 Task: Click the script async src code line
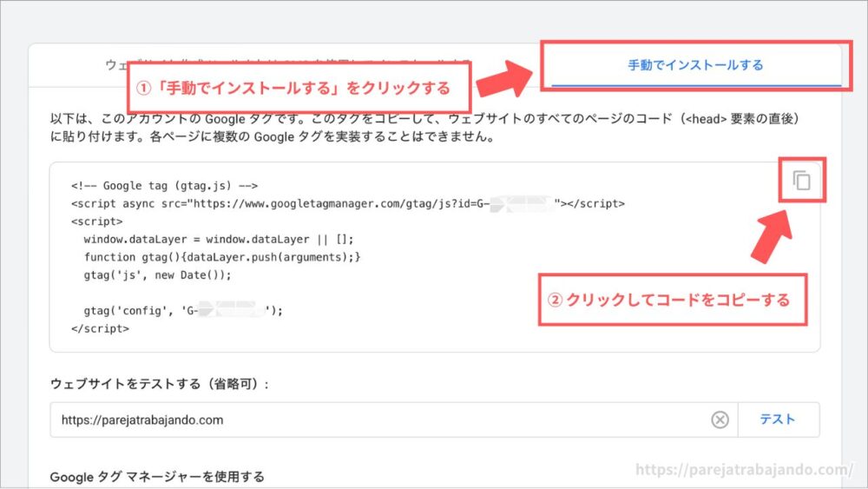point(348,204)
